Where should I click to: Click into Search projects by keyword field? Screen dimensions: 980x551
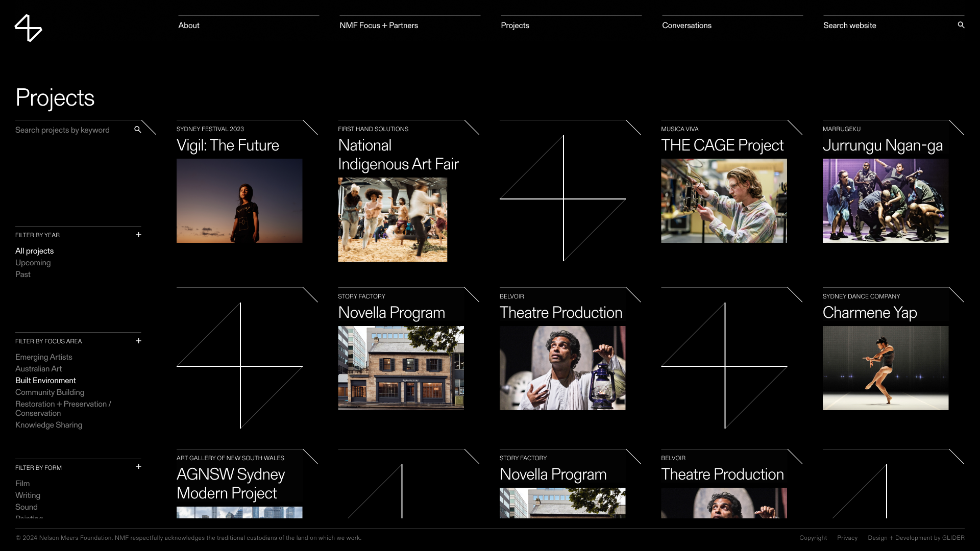click(71, 130)
